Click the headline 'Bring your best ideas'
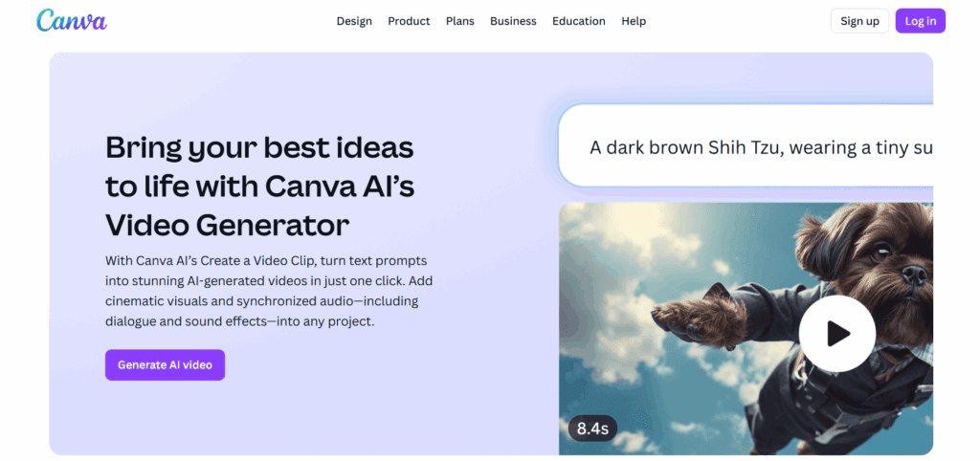 tap(259, 148)
